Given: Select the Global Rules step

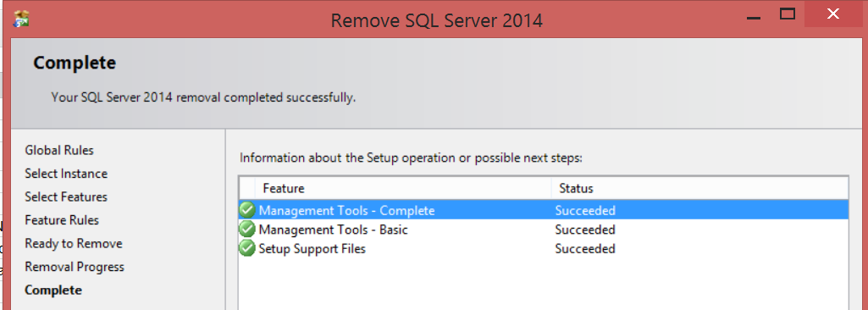Looking at the screenshot, I should tap(59, 150).
